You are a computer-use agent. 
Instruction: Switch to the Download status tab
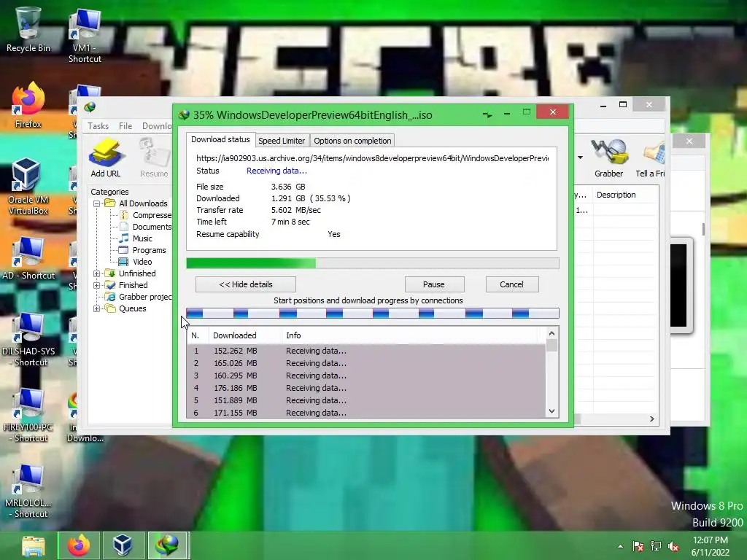point(220,139)
